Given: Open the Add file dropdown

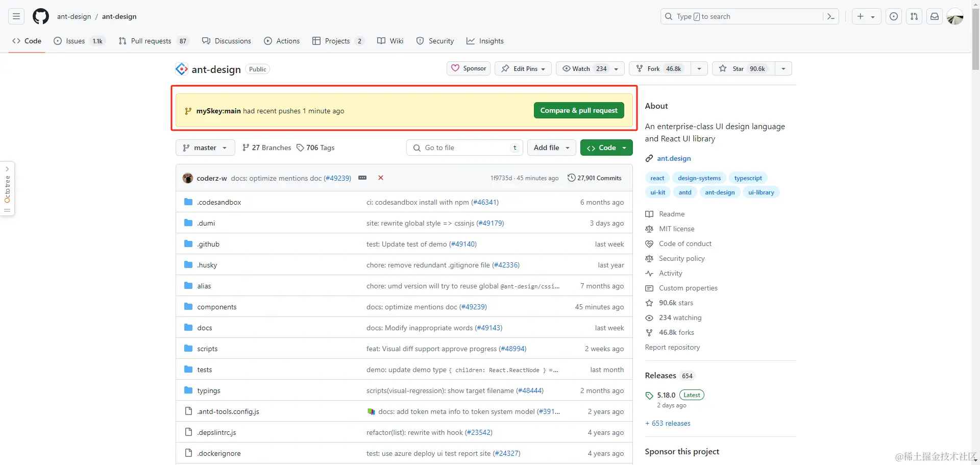Looking at the screenshot, I should pos(552,148).
